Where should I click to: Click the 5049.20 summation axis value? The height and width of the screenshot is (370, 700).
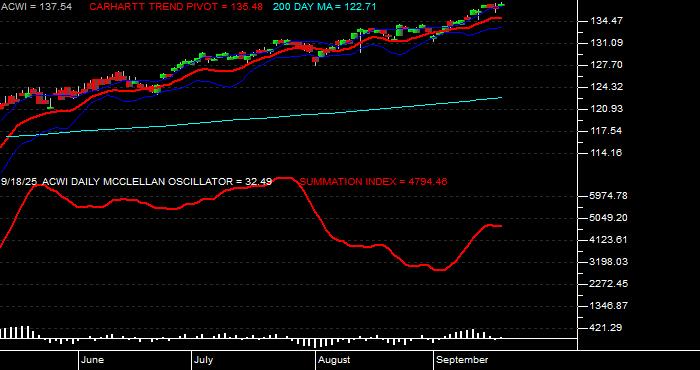tap(609, 218)
